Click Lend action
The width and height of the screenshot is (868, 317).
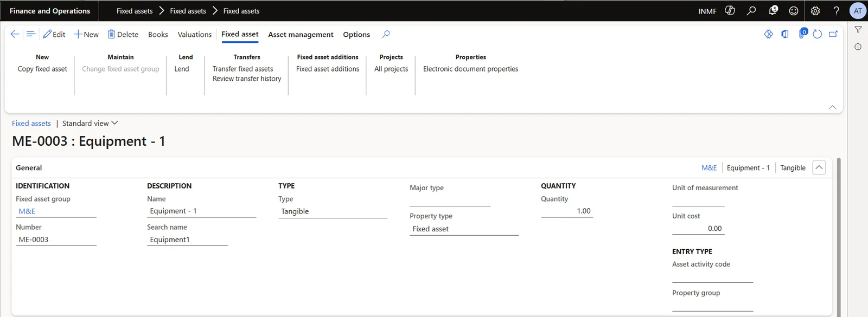[182, 69]
